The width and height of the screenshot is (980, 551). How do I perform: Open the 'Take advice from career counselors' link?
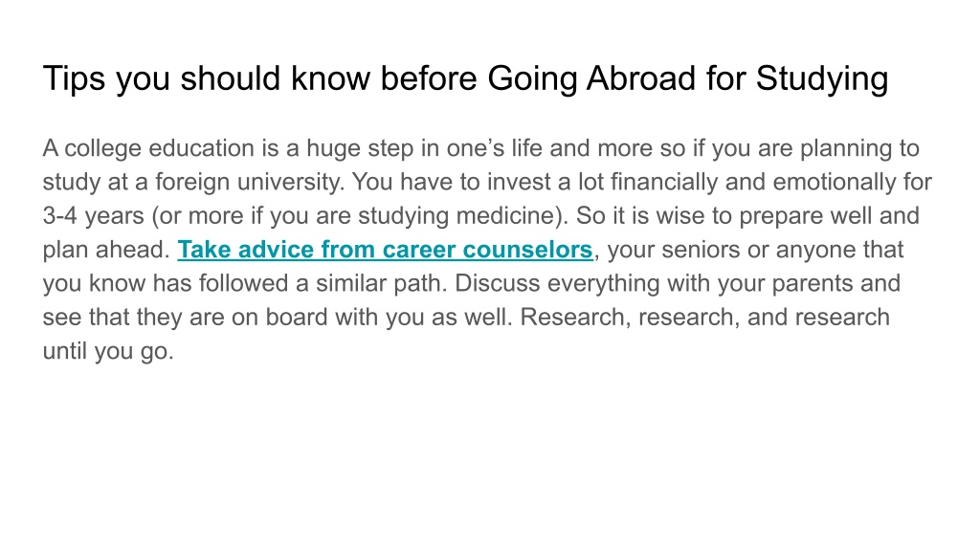[x=385, y=250]
